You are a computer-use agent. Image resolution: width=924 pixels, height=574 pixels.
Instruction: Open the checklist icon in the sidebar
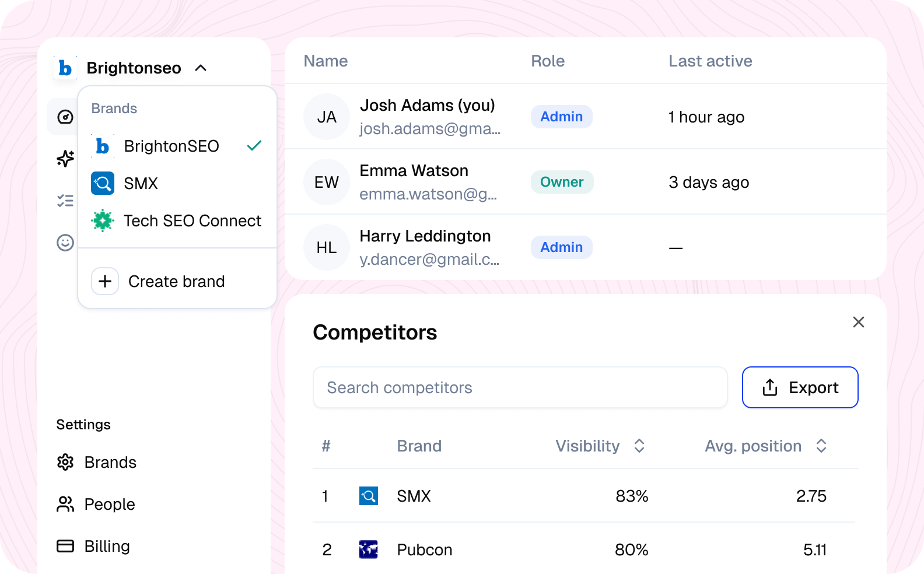64,201
